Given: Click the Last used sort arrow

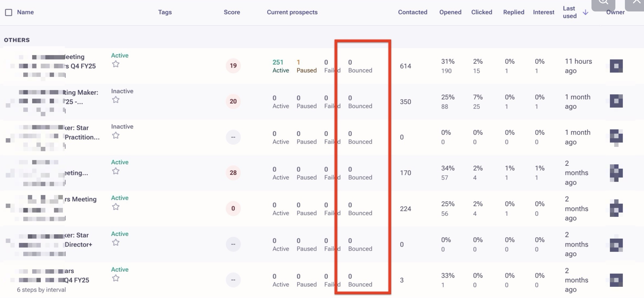Looking at the screenshot, I should [585, 12].
